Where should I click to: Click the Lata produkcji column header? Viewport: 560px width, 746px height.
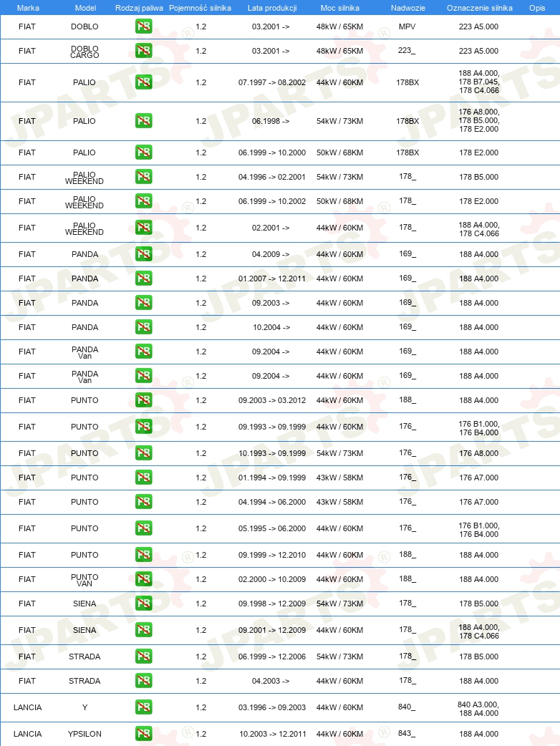(x=272, y=8)
